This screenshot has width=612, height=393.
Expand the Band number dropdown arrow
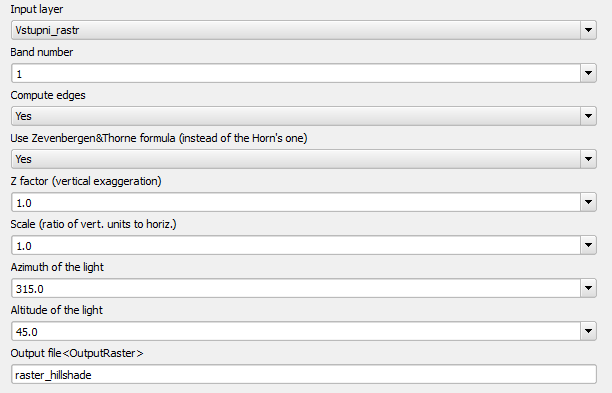pyautogui.click(x=588, y=73)
